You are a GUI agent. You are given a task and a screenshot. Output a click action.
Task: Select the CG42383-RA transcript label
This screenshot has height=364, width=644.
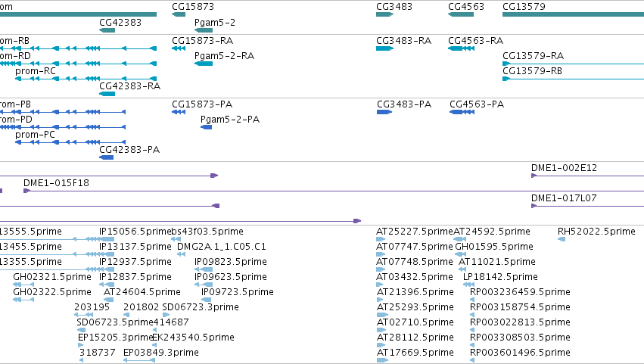(x=130, y=86)
